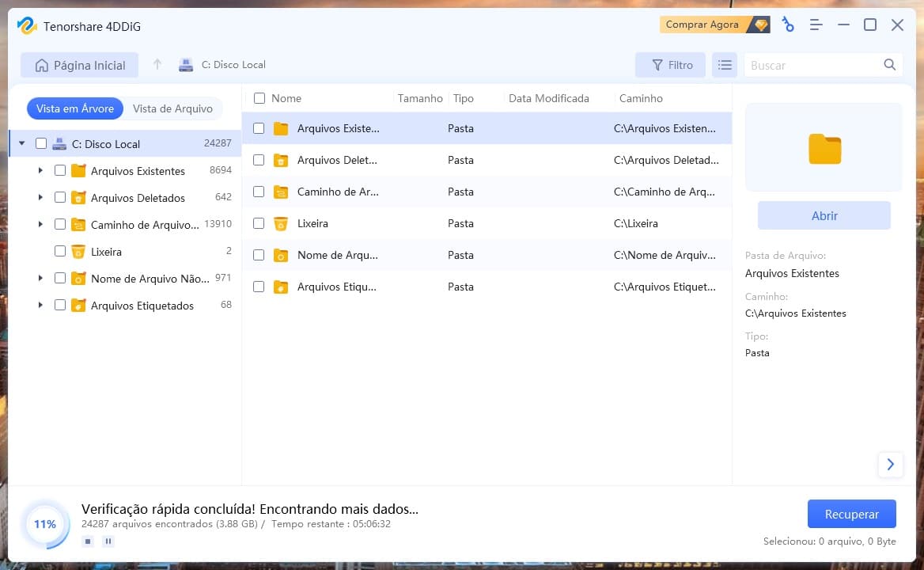Image resolution: width=924 pixels, height=570 pixels.
Task: Expand the Arquivos Deletados tree node
Action: tap(40, 197)
